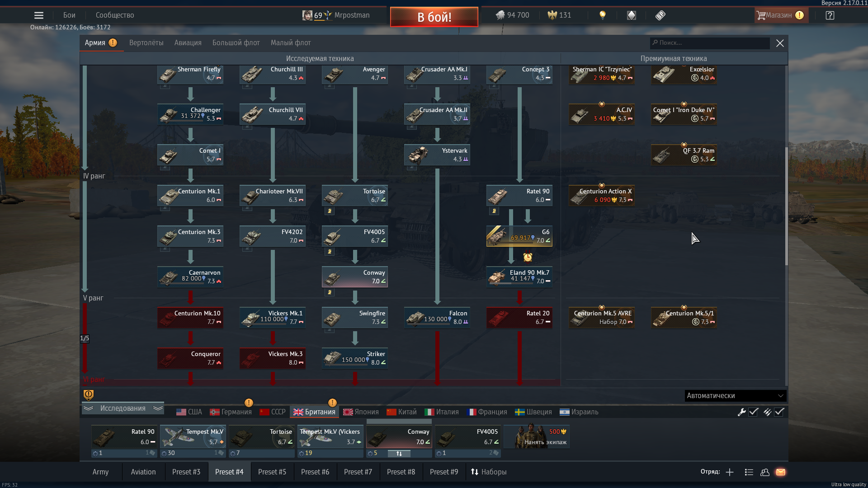The height and width of the screenshot is (488, 868).
Task: Open the Наборы presets button
Action: 489,472
